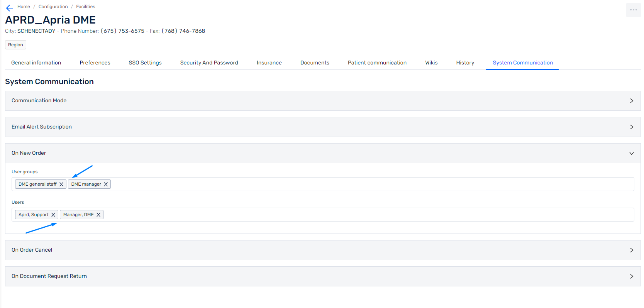The height and width of the screenshot is (308, 644).
Task: Expand the Email Alert Subscription chevron
Action: pos(632,127)
